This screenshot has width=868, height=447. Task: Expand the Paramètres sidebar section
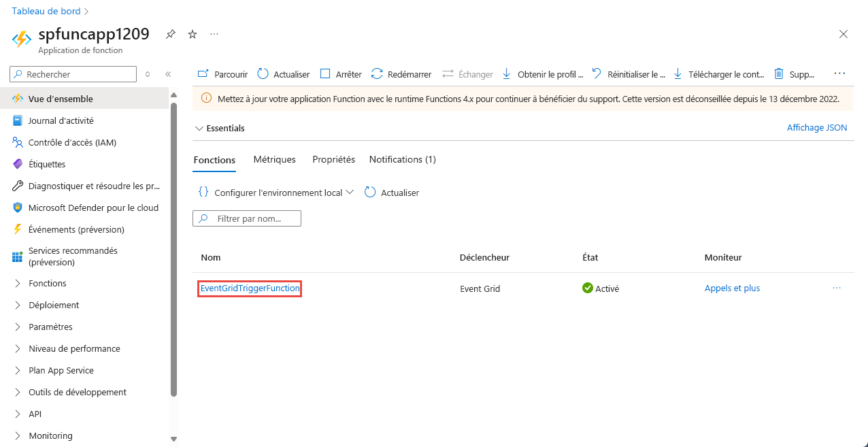pyautogui.click(x=50, y=327)
